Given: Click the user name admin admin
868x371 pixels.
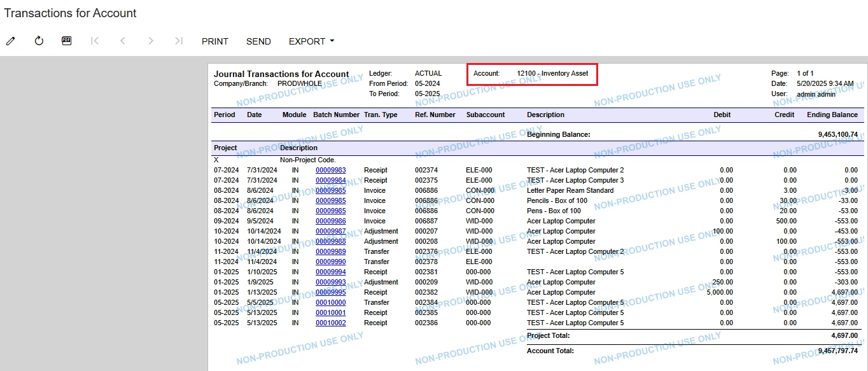Looking at the screenshot, I should coord(816,94).
